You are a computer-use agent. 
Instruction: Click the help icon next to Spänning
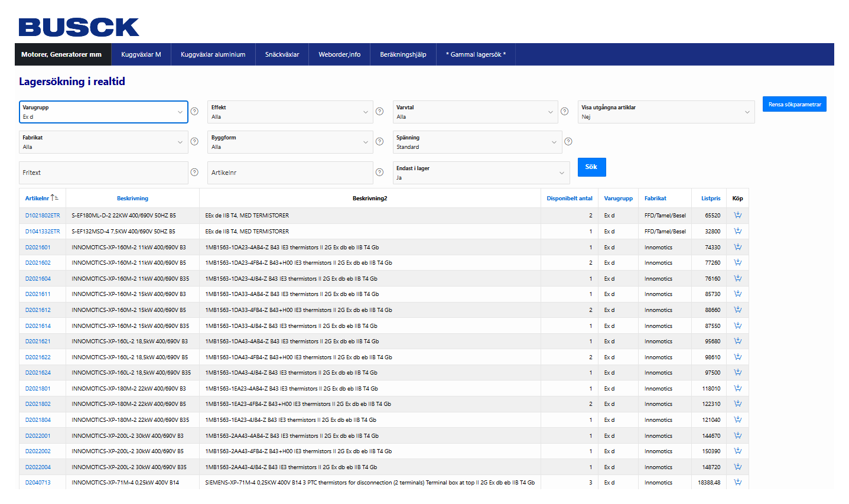coord(568,142)
